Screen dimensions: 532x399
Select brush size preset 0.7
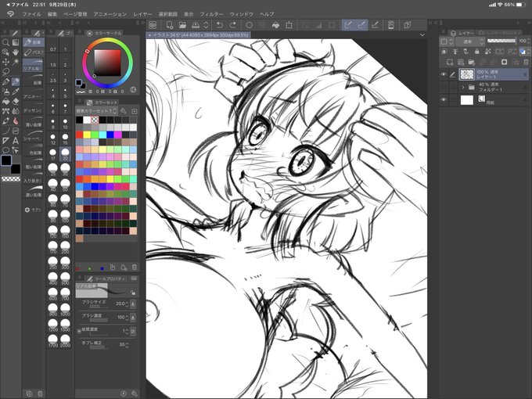pyautogui.click(x=53, y=46)
